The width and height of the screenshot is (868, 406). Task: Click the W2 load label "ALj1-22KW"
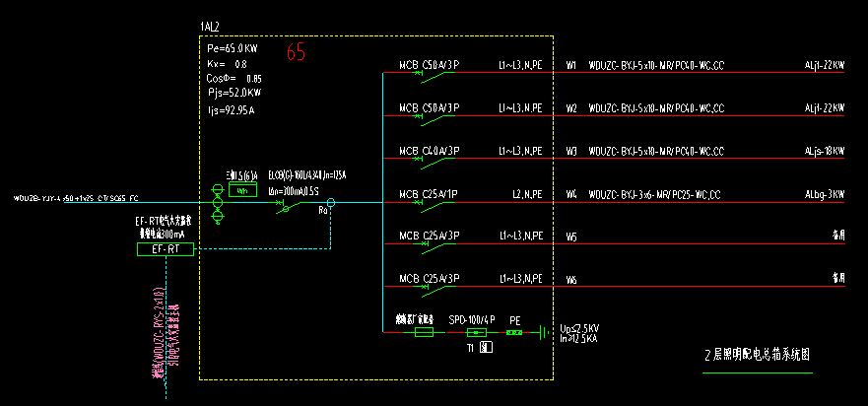pyautogui.click(x=825, y=108)
